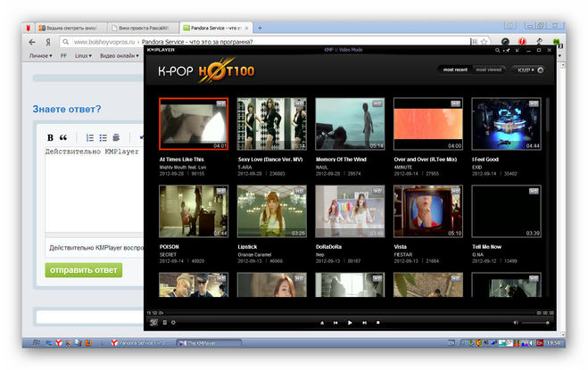Insert a quote in answer editor
The width and height of the screenshot is (588, 370).
63,137
